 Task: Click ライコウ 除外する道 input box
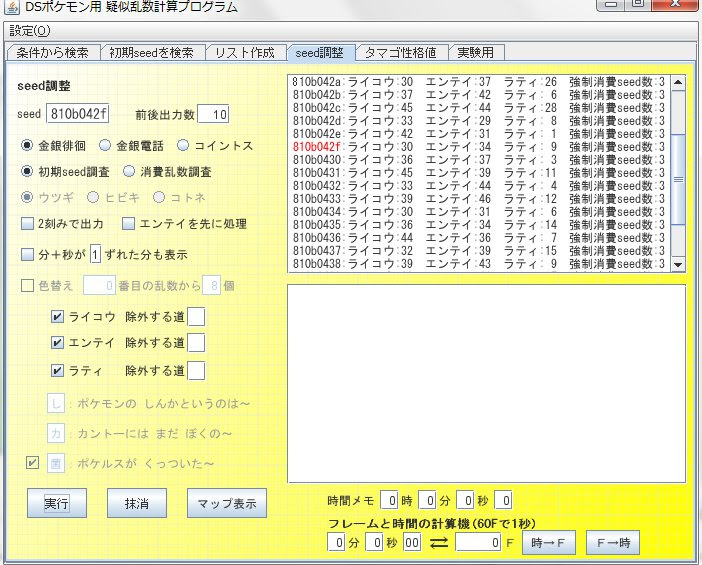pyautogui.click(x=196, y=317)
